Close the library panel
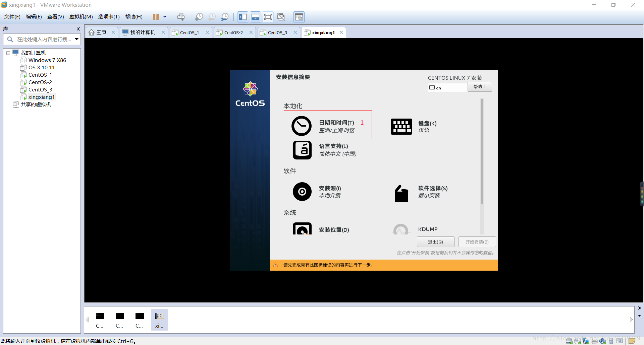Screen dimensions: 644x345 (78, 29)
